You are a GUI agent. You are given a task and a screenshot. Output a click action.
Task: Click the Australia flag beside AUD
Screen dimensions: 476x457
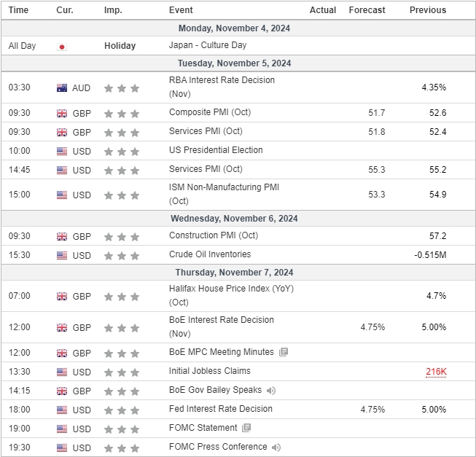[x=62, y=88]
